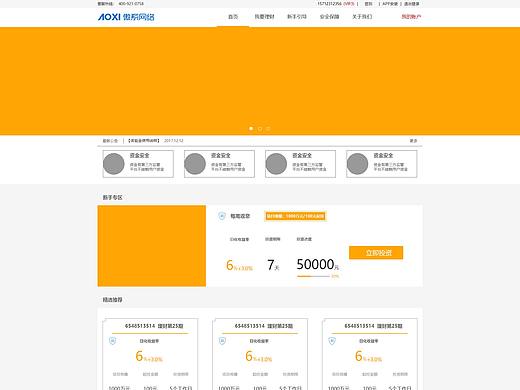This screenshot has width=520, height=390.
Task: Click the first grey circle 资金安全 icon
Action: [x=114, y=164]
